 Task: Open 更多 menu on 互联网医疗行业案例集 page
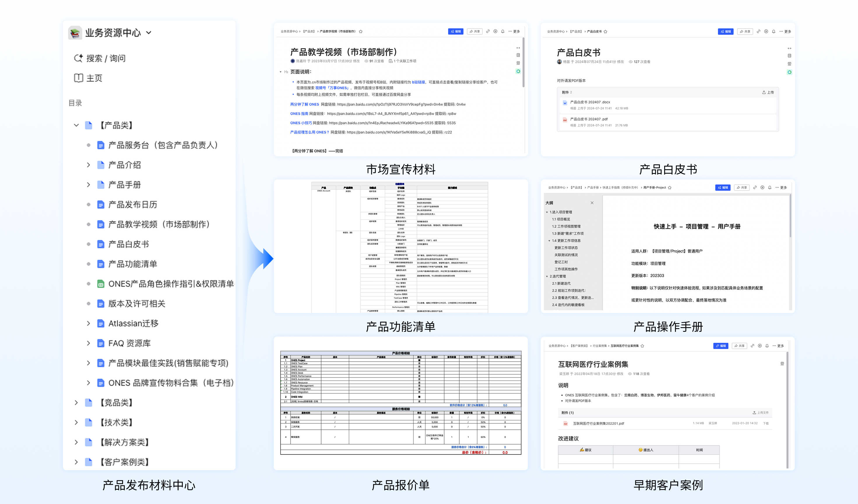pos(778,346)
